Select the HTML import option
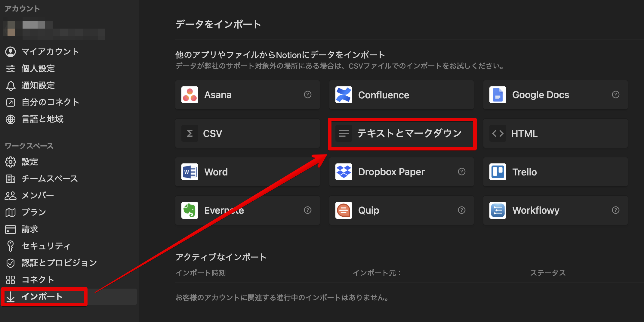This screenshot has height=322, width=644. click(555, 133)
